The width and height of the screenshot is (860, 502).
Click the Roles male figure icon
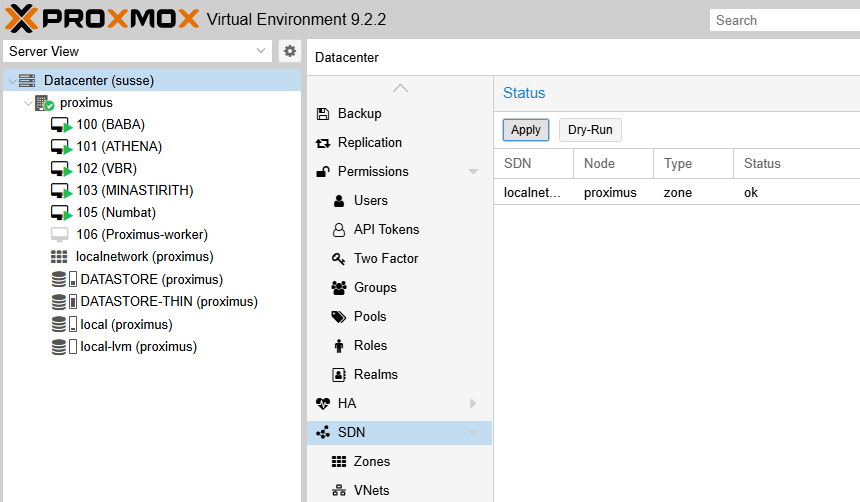tap(339, 346)
